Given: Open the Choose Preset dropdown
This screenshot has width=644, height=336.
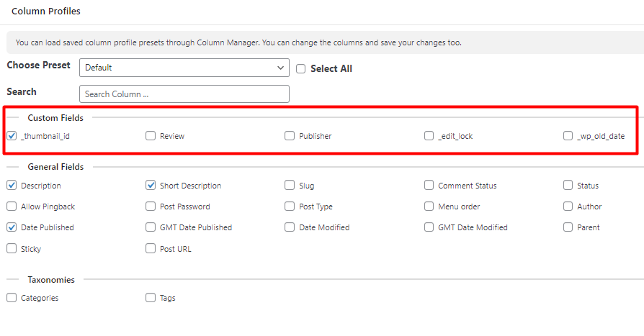Looking at the screenshot, I should pyautogui.click(x=184, y=68).
